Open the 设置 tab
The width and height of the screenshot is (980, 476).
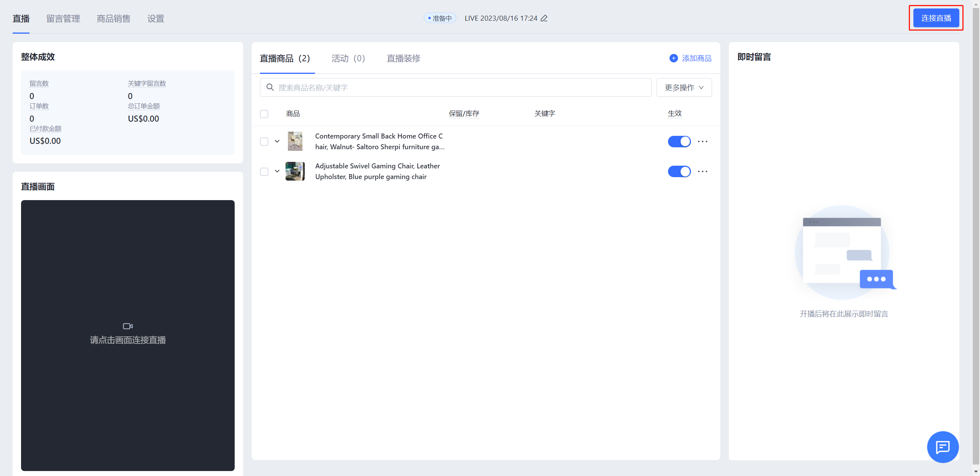point(156,19)
